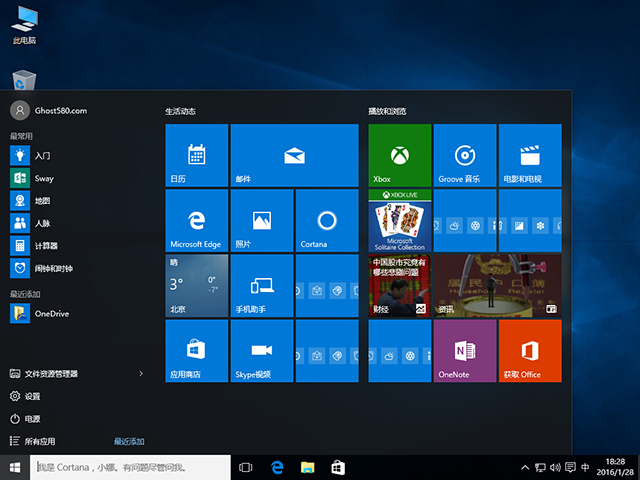The height and width of the screenshot is (480, 640).
Task: Open the 应用商店 store tile
Action: click(196, 350)
